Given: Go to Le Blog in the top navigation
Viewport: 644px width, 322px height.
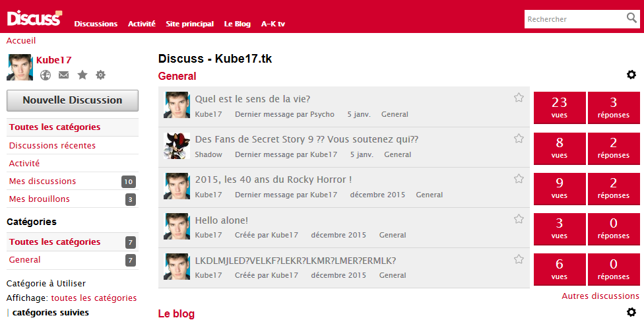Looking at the screenshot, I should coord(238,24).
